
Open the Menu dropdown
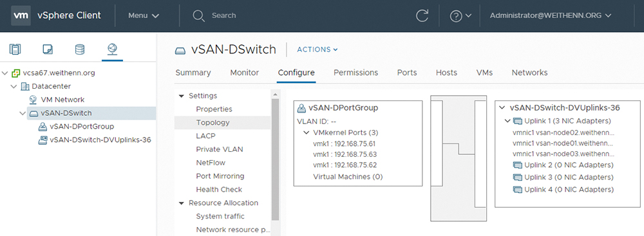[144, 15]
